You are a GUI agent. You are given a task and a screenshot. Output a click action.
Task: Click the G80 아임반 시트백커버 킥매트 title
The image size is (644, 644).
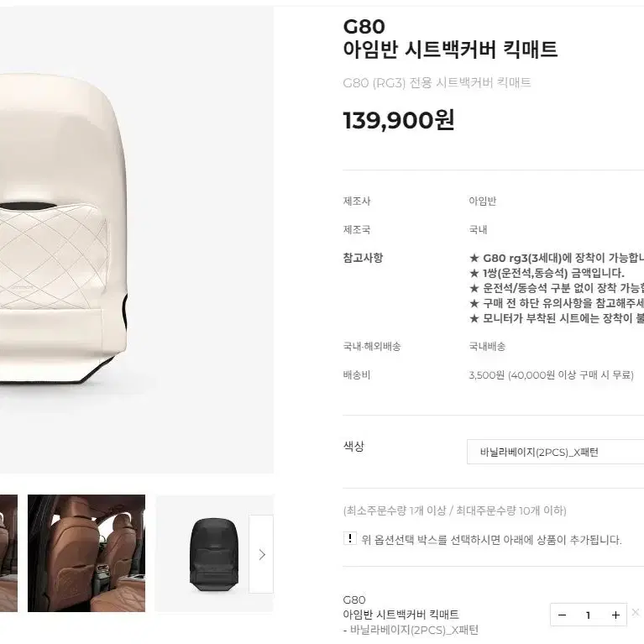click(x=450, y=38)
